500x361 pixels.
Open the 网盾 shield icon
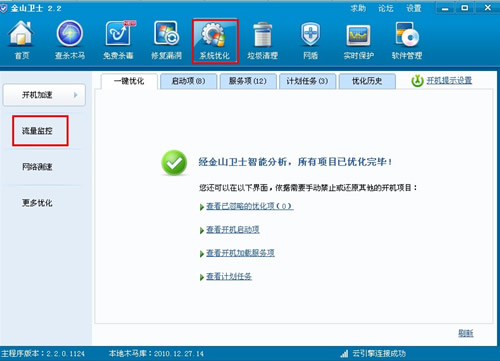(x=310, y=34)
